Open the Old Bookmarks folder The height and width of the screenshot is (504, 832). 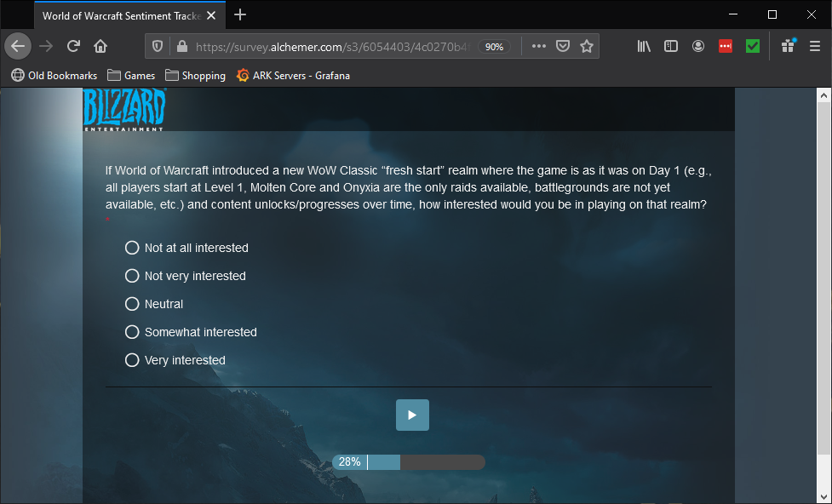[55, 75]
